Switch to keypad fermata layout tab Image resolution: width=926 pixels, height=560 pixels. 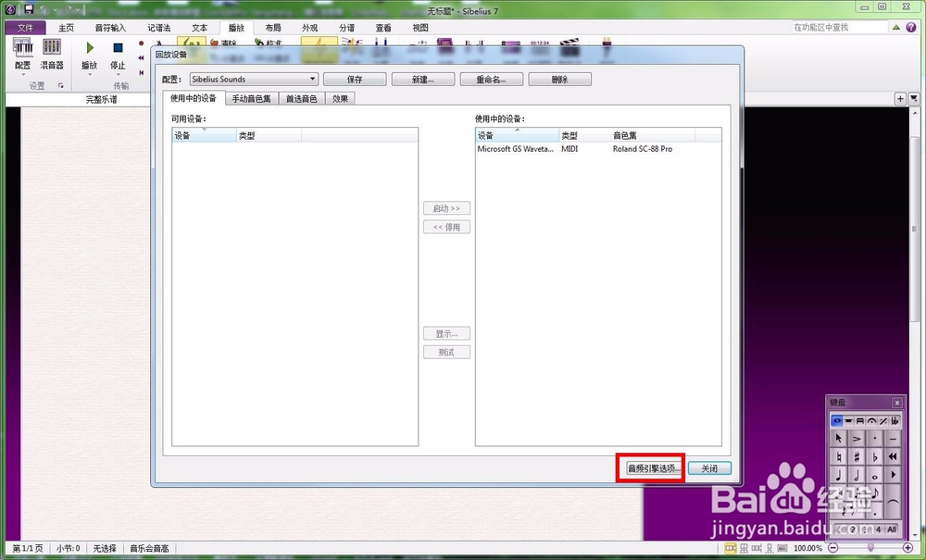[x=871, y=421]
